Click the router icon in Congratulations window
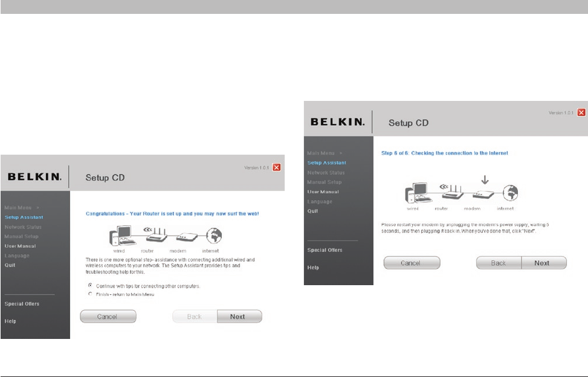588x377 pixels. [156, 234]
